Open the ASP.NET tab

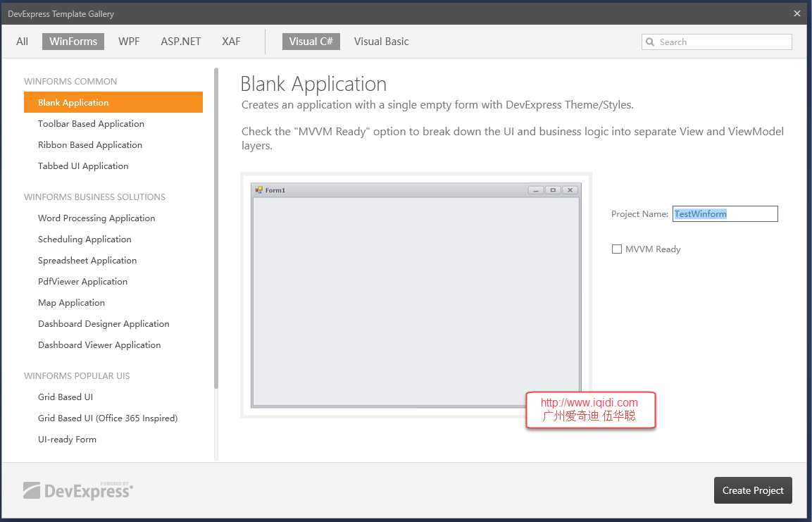click(181, 42)
